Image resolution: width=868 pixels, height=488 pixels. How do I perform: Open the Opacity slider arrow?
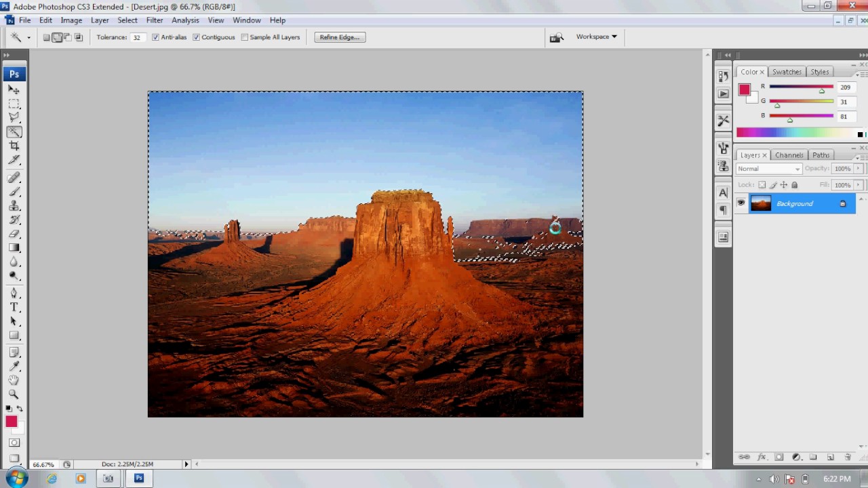point(858,169)
